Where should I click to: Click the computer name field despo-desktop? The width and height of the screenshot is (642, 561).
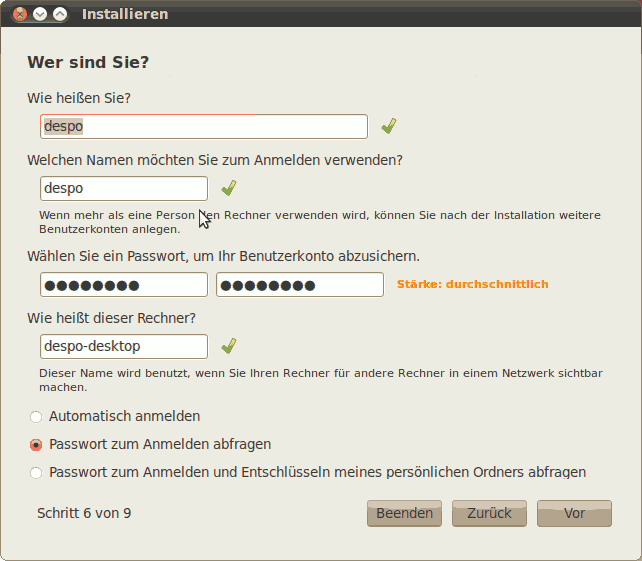click(124, 346)
